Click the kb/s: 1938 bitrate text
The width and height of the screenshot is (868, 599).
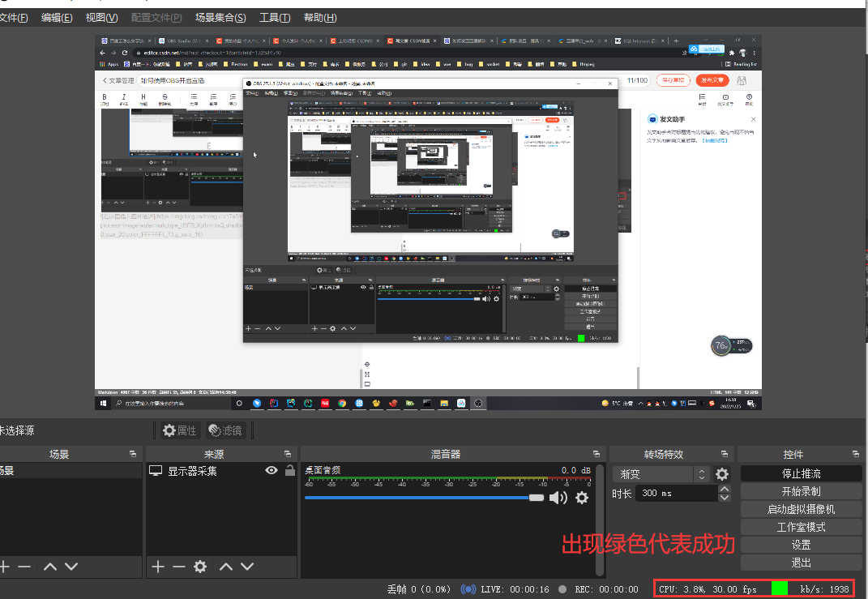pyautogui.click(x=824, y=589)
